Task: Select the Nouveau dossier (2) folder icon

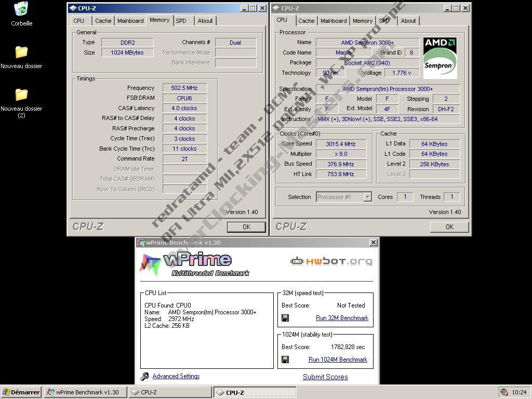Action: point(21,95)
